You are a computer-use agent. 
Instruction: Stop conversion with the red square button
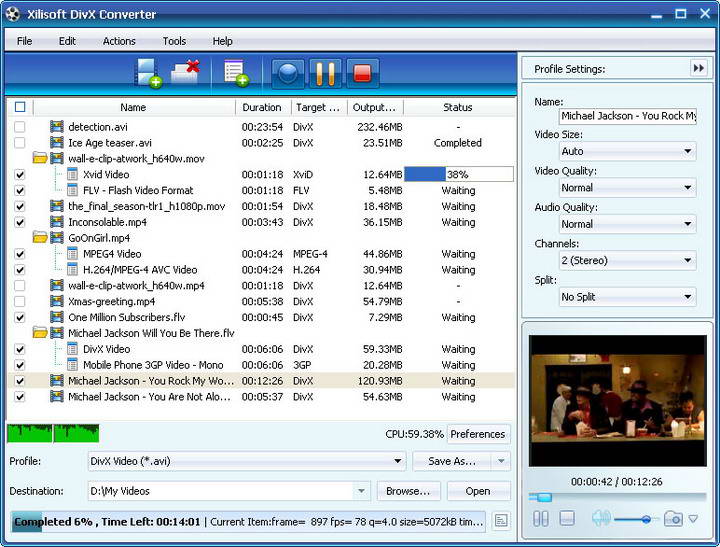362,74
